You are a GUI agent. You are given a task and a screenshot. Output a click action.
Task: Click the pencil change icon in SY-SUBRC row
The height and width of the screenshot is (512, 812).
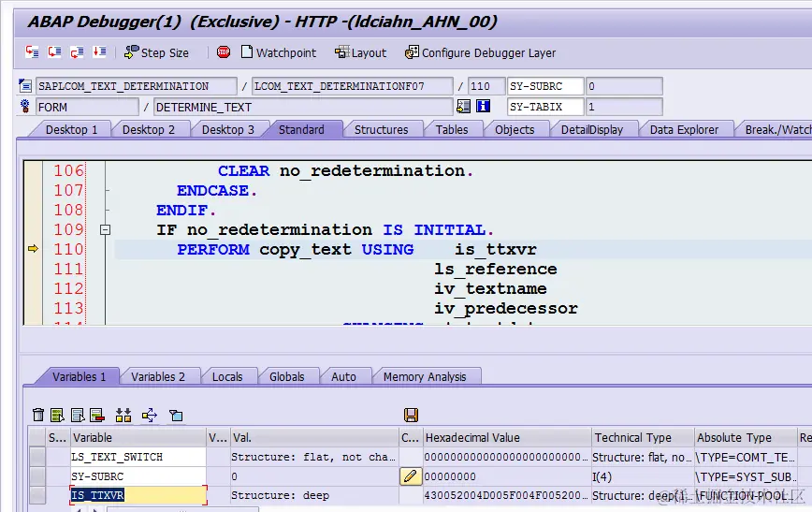tap(410, 475)
